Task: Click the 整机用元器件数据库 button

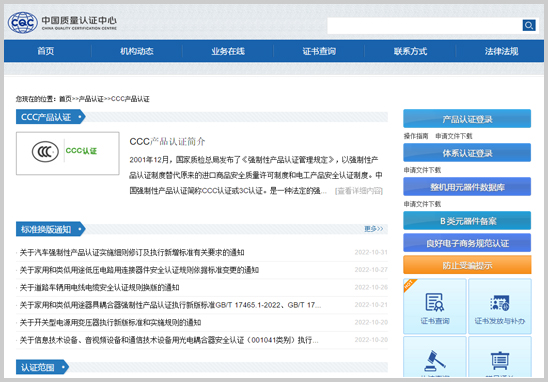Action: click(x=467, y=187)
